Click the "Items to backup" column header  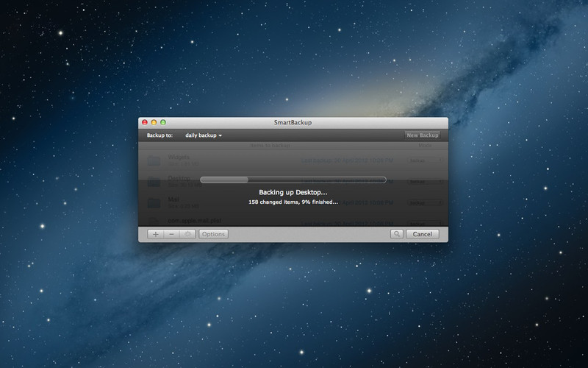tap(270, 145)
